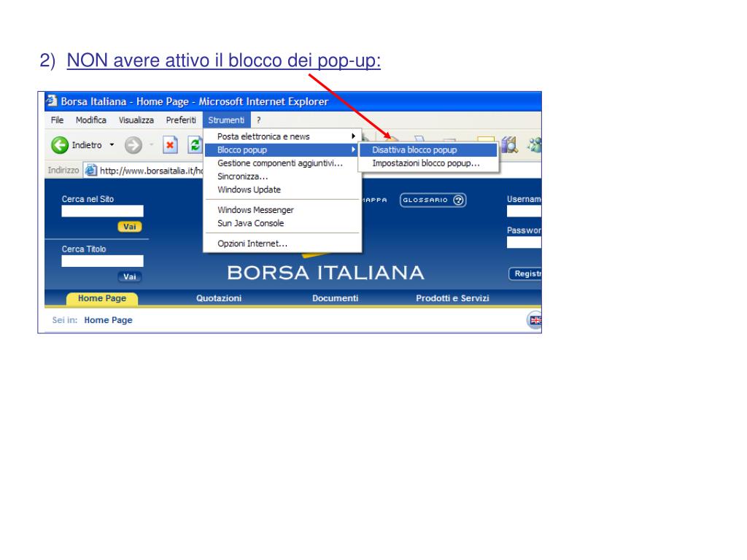
Task: Click the Messenger people toolbar icon
Action: click(535, 145)
